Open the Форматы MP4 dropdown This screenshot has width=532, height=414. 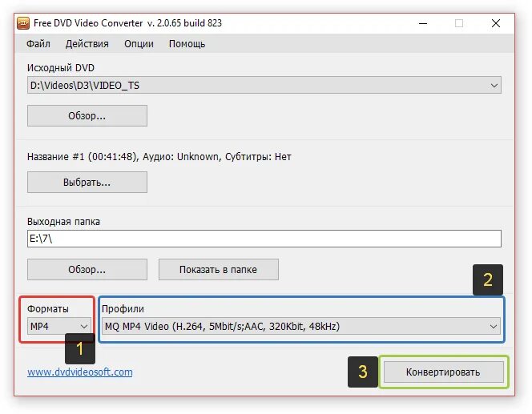pos(59,326)
